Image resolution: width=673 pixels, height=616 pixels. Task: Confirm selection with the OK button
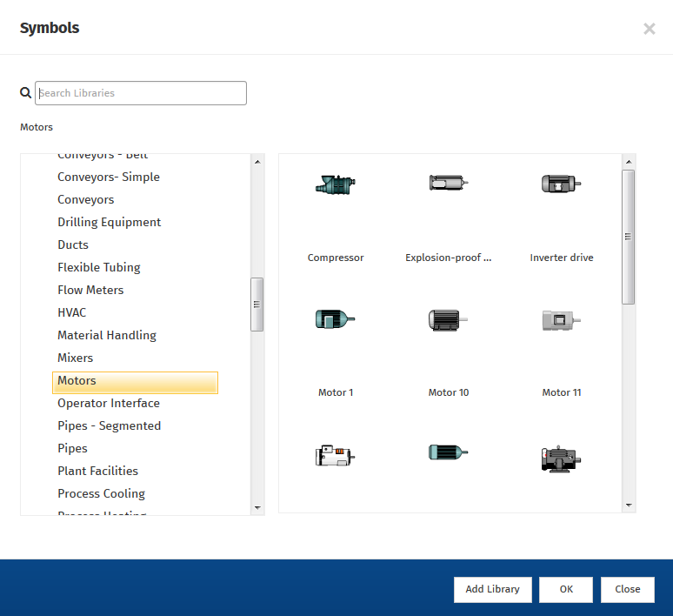[x=566, y=589]
